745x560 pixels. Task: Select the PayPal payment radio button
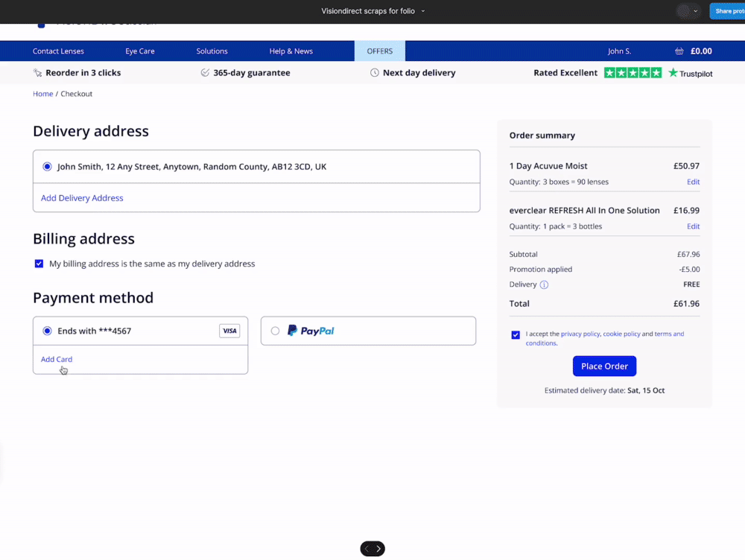click(x=276, y=331)
